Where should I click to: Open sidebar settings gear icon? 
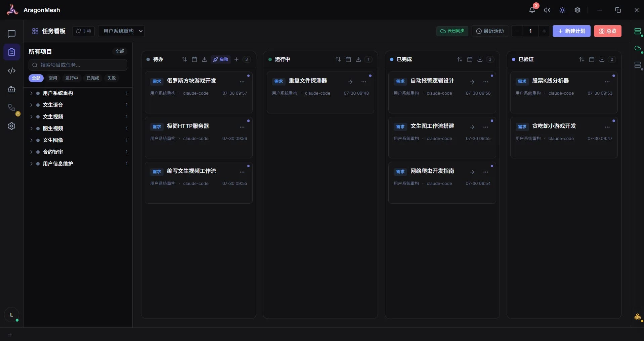click(x=11, y=126)
